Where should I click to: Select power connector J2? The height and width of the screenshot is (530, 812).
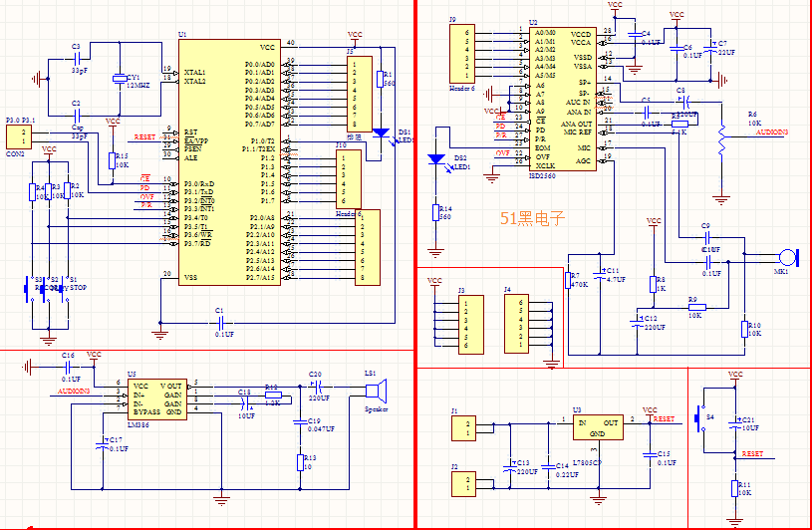click(x=463, y=484)
